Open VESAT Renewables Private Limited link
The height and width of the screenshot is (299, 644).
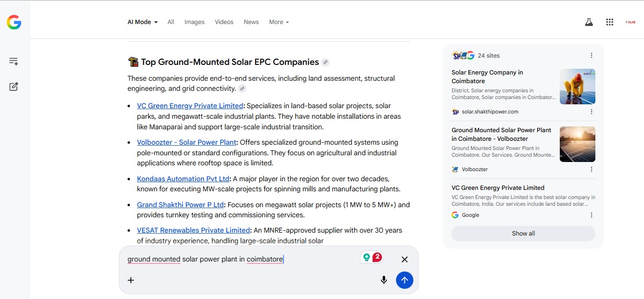[193, 230]
